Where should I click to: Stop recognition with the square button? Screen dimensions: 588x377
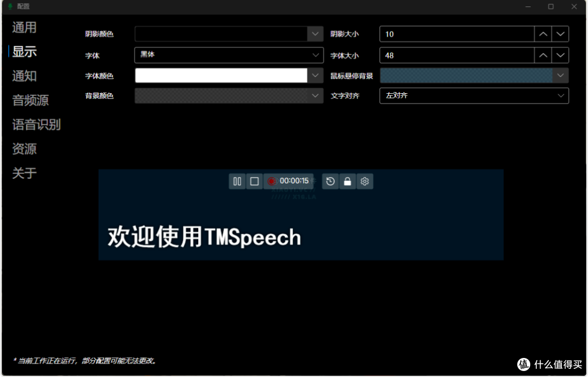[254, 181]
